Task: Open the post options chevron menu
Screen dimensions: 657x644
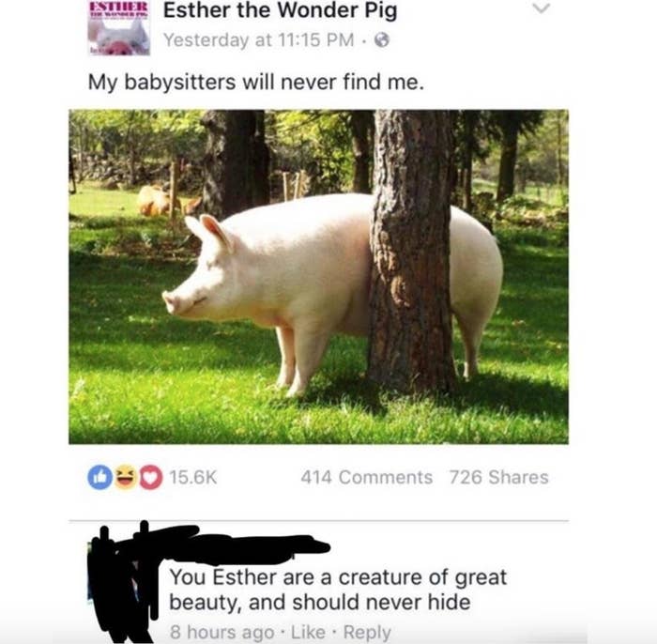Action: (542, 8)
